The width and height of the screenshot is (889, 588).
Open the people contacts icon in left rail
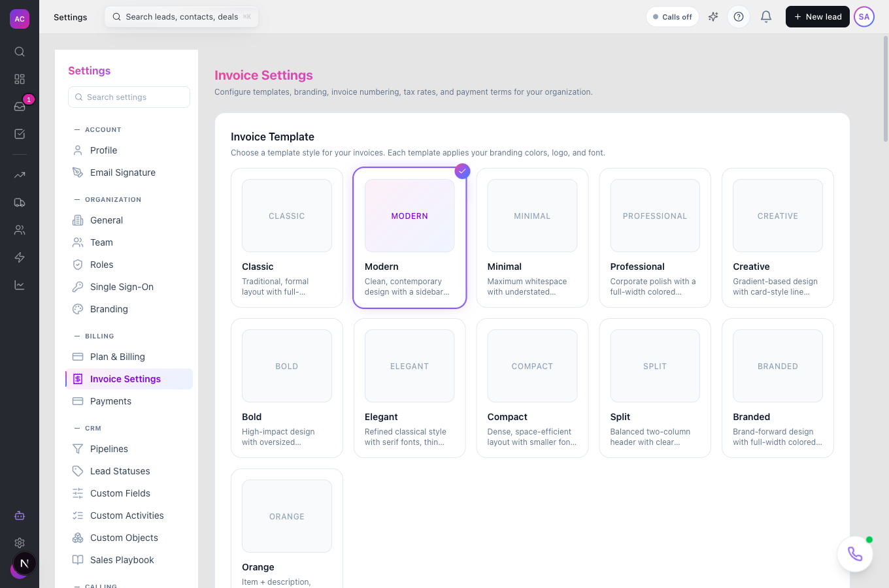point(20,230)
